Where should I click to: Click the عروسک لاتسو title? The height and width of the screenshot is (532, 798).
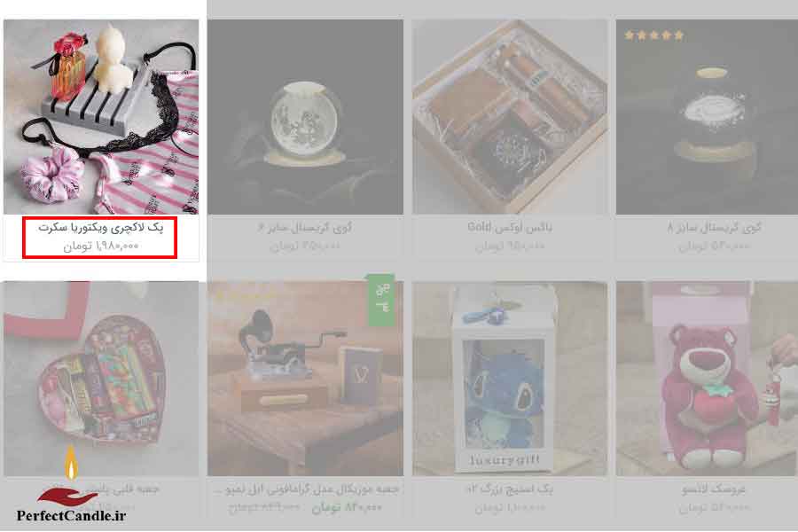(x=714, y=489)
